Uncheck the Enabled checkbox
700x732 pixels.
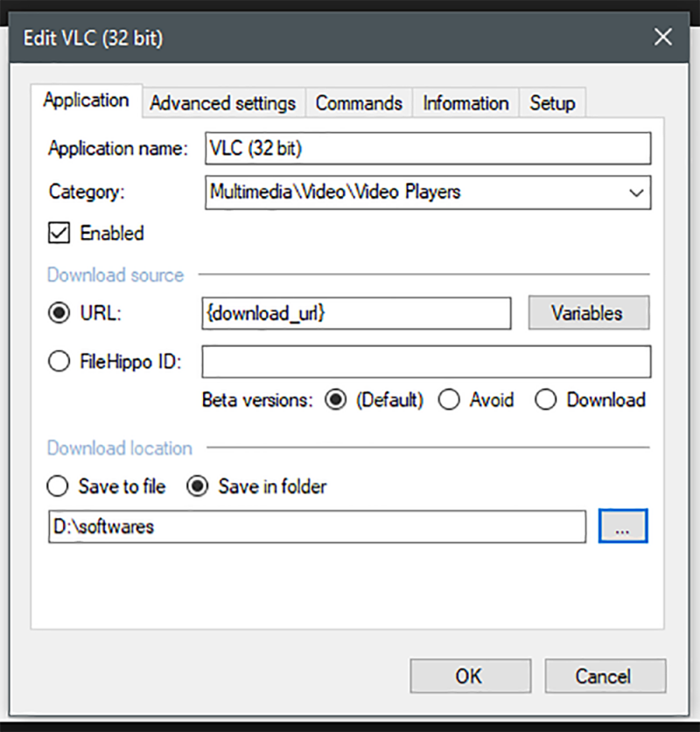[x=59, y=234]
